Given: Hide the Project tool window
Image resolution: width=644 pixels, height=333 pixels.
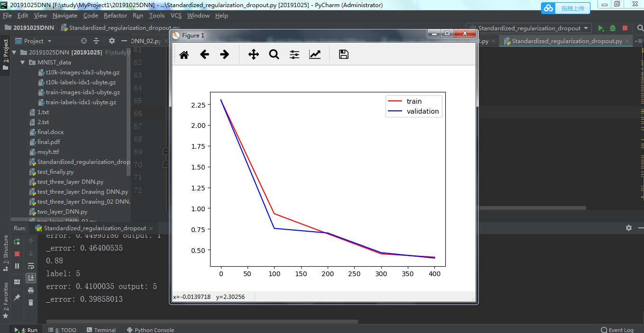Looking at the screenshot, I should (124, 41).
